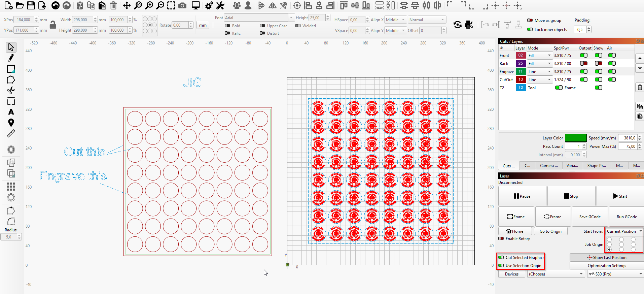Disable Cut Selected Graphics switch
Viewport: 644px width, 294px height.
point(501,257)
